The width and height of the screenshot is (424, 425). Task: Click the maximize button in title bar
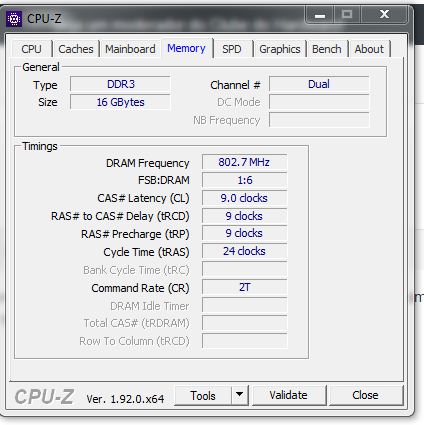tap(347, 15)
